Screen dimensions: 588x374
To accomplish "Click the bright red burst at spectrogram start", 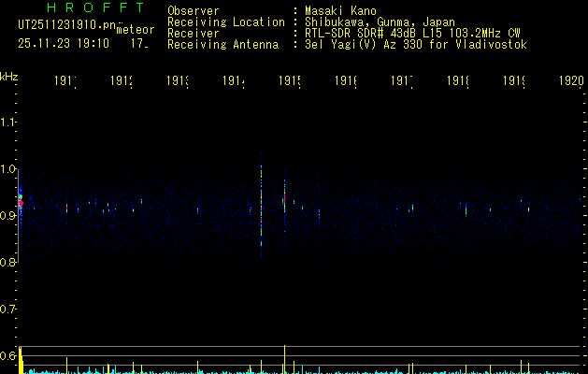I will coord(21,203).
